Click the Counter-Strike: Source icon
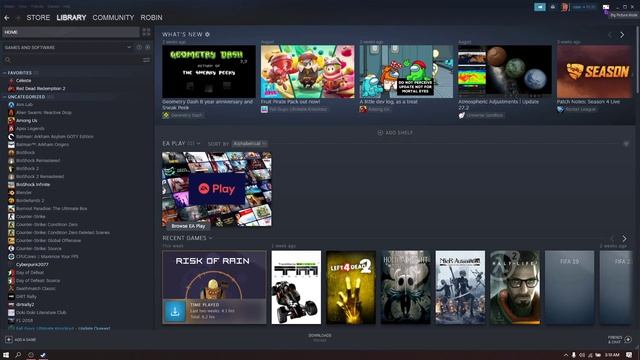This screenshot has height=360, width=640. click(11, 249)
